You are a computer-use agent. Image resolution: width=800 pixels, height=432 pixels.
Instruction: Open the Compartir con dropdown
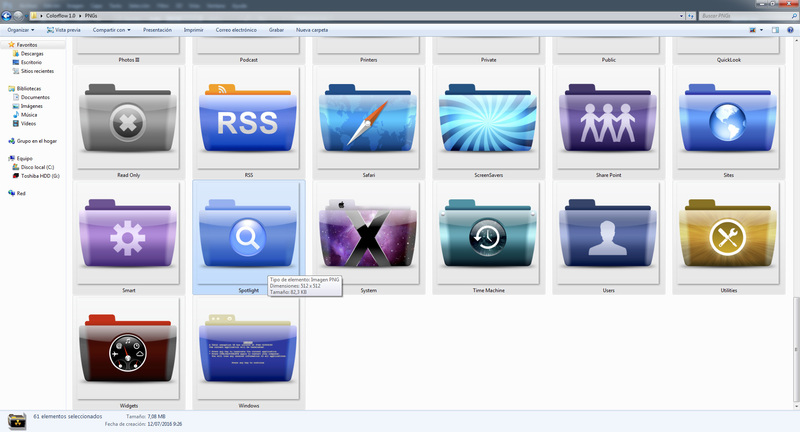(111, 30)
